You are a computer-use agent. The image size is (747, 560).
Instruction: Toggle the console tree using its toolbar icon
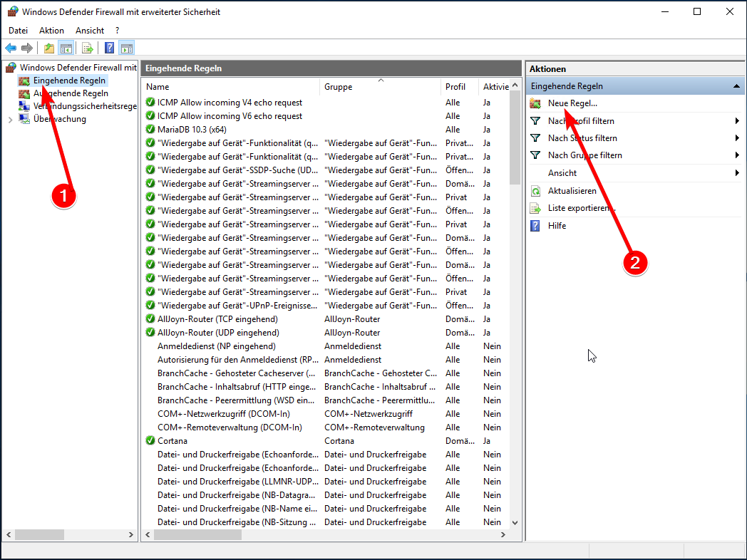click(66, 48)
